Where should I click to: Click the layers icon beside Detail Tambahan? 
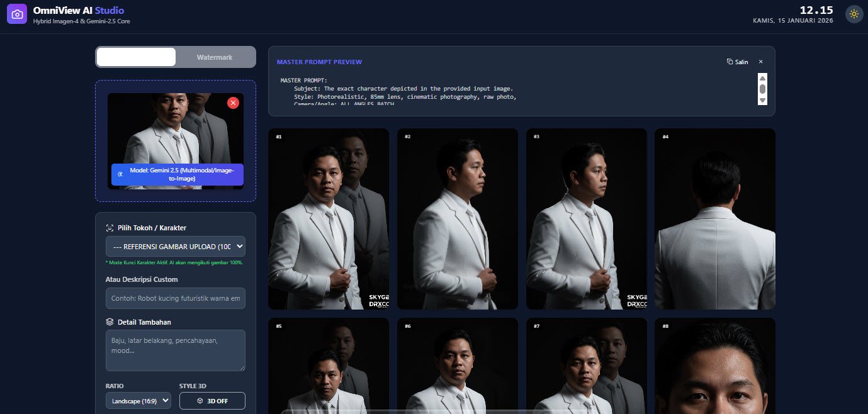[110, 322]
